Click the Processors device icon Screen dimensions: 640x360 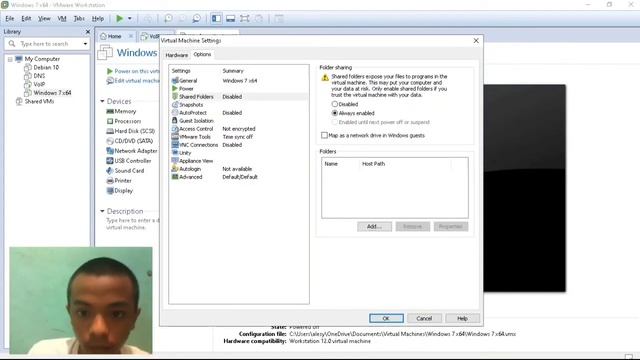coord(110,121)
